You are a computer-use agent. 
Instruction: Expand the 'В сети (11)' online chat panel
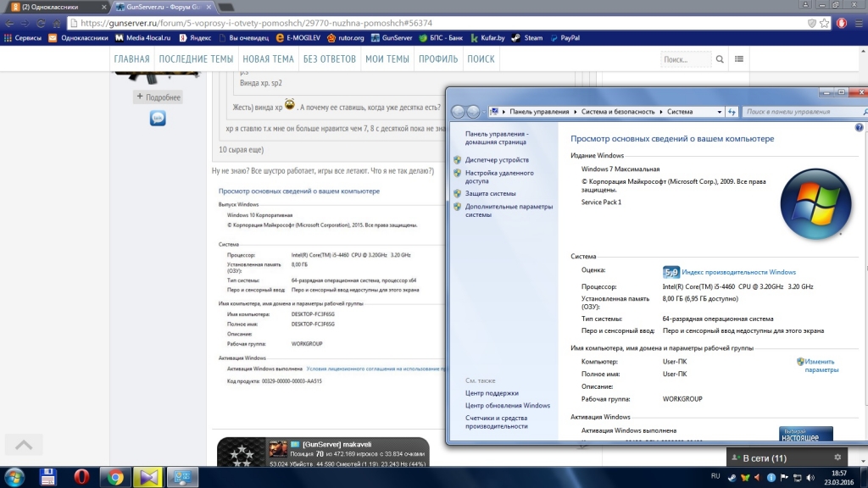coord(765,458)
